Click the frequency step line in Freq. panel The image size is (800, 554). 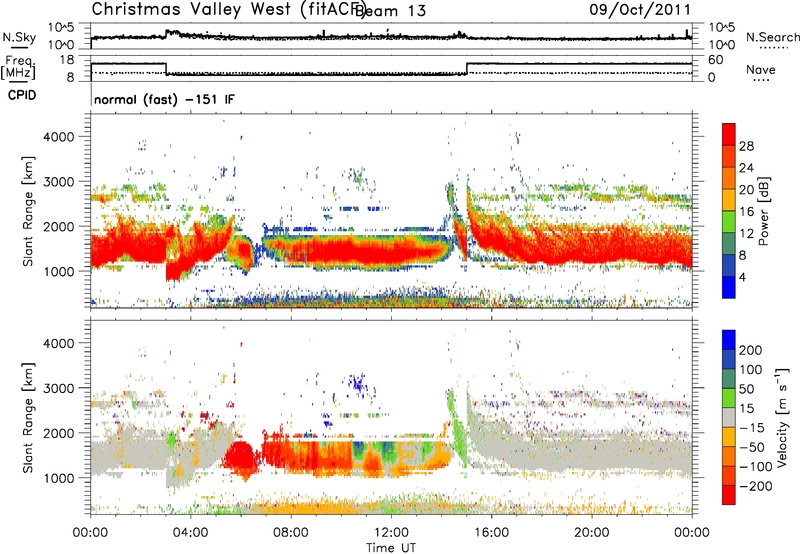[391, 69]
